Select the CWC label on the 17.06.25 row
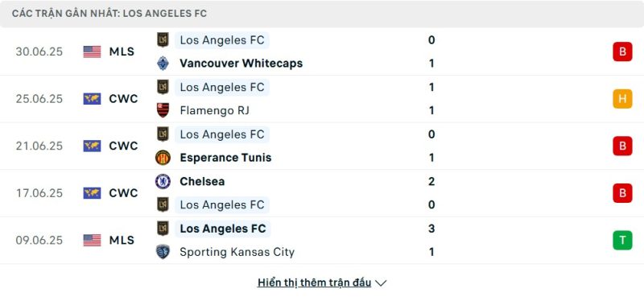 coord(123,193)
